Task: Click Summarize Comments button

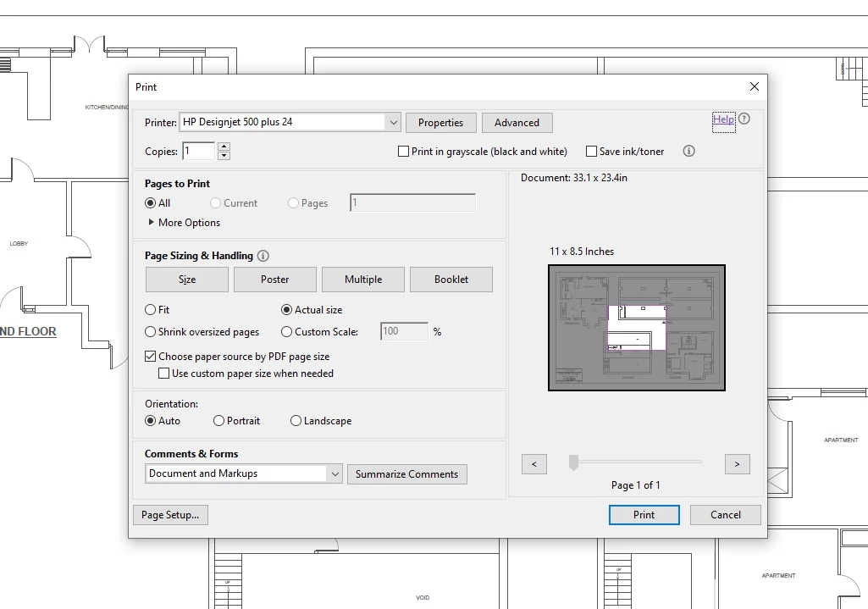Action: [406, 474]
